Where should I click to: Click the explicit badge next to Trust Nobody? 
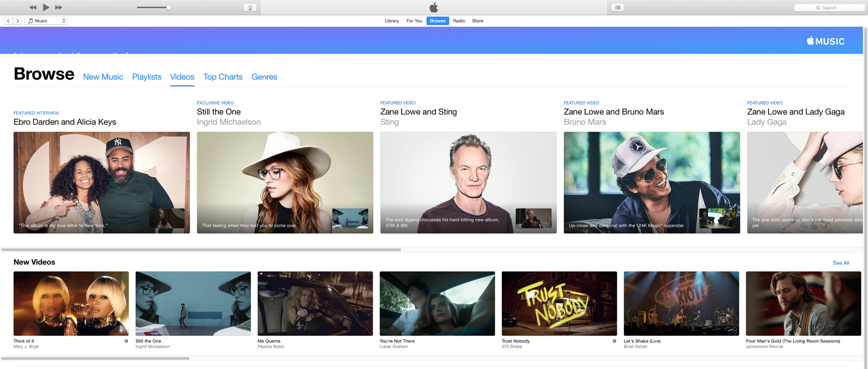(x=614, y=341)
